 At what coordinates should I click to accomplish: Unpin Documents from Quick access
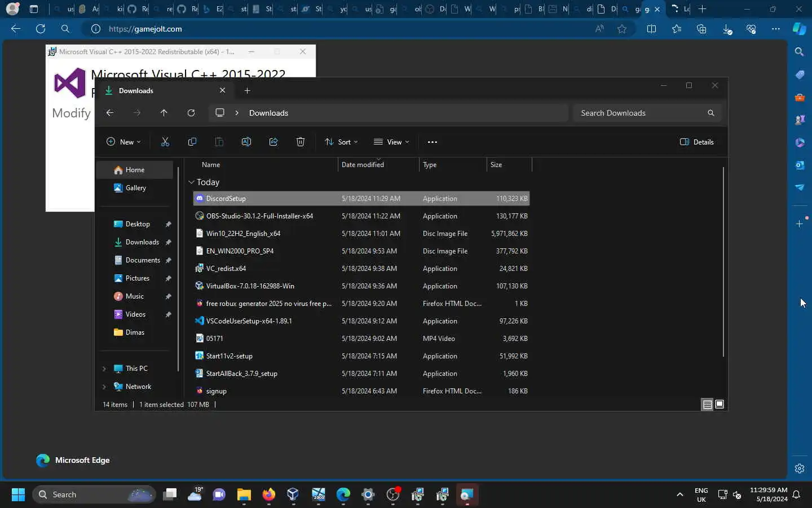(x=168, y=260)
